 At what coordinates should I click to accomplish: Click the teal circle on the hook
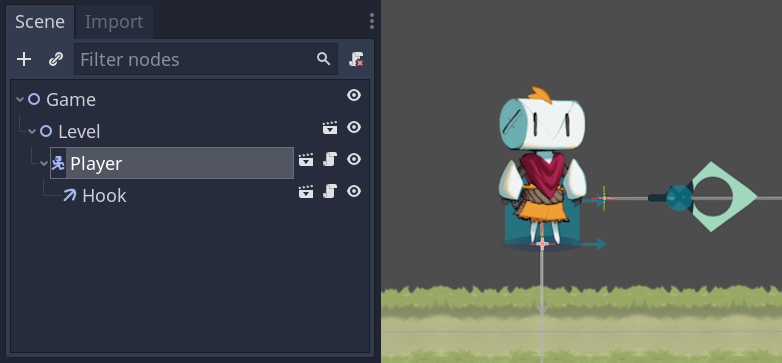point(679,197)
